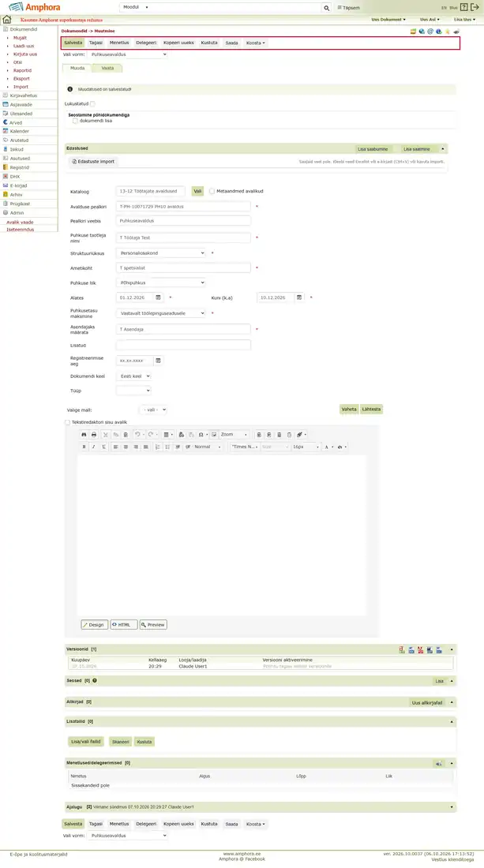The image size is (484, 868).
Task: Open calendar picker for Alates date
Action: 159,297
